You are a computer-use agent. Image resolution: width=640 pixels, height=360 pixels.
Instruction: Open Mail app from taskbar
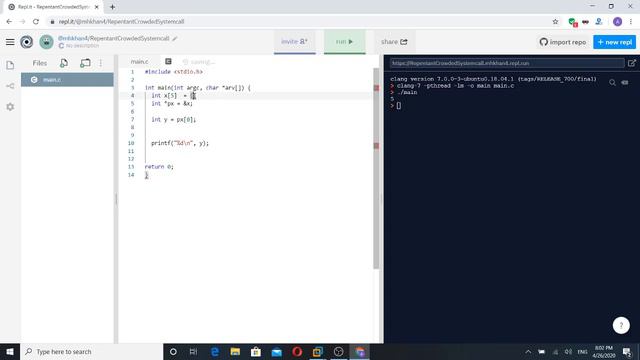point(276,351)
